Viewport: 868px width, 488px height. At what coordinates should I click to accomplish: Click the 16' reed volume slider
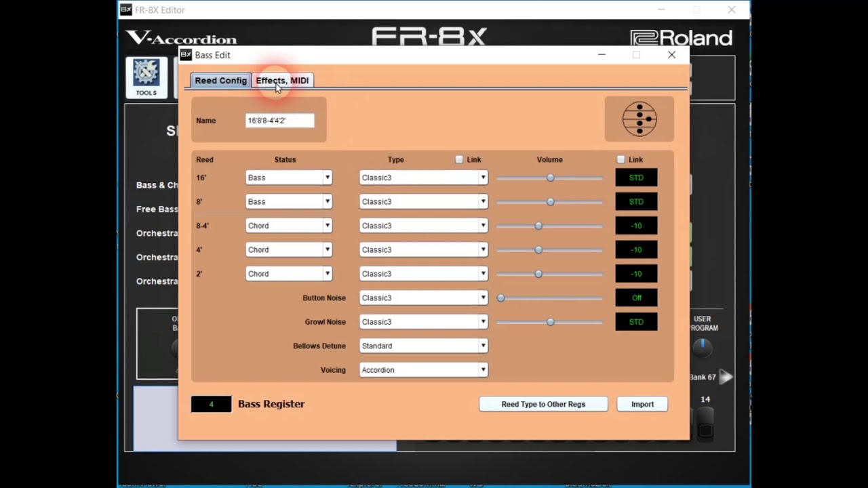550,178
